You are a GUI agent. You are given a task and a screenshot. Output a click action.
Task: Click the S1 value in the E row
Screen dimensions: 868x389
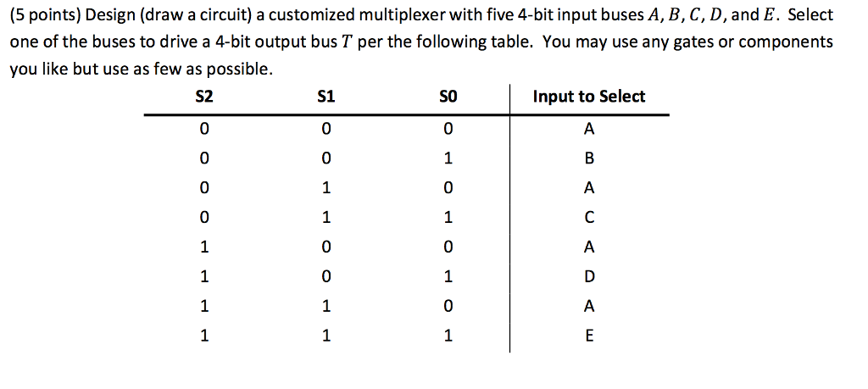pos(325,336)
